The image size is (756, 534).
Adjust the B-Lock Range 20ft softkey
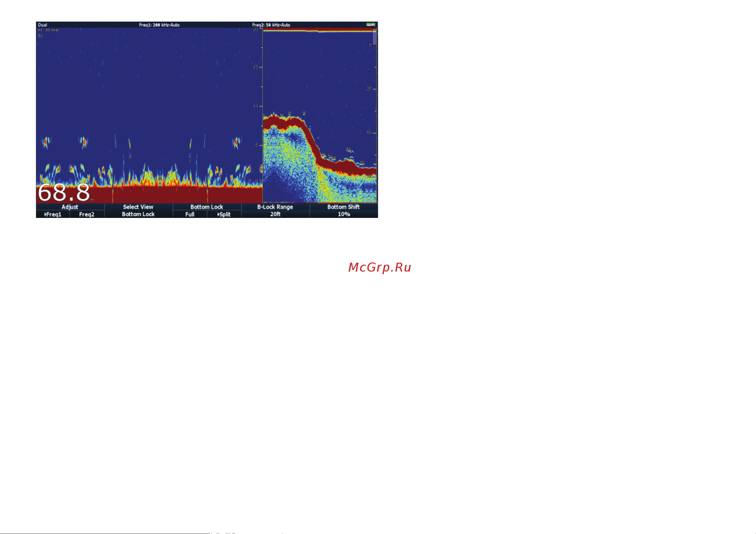click(275, 211)
